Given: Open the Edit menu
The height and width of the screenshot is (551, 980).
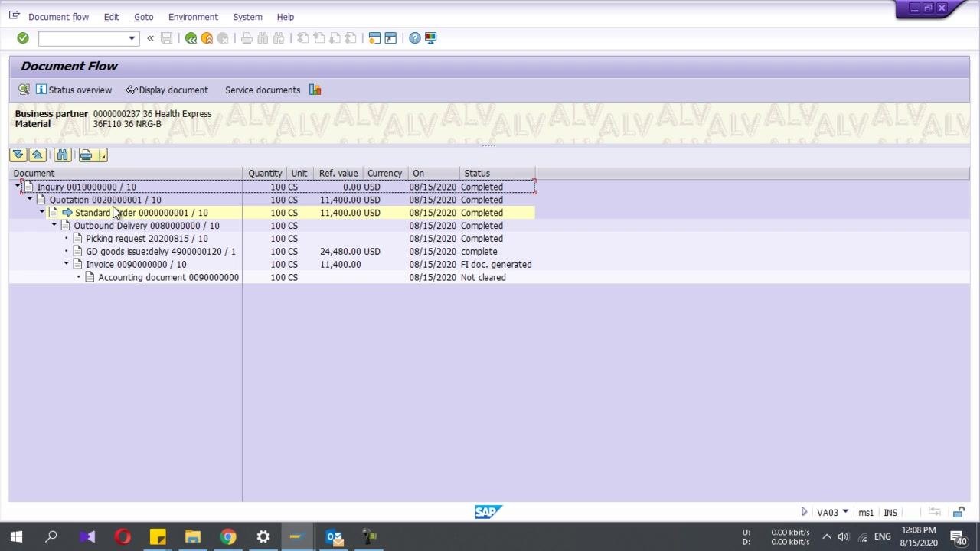Looking at the screenshot, I should [x=111, y=17].
